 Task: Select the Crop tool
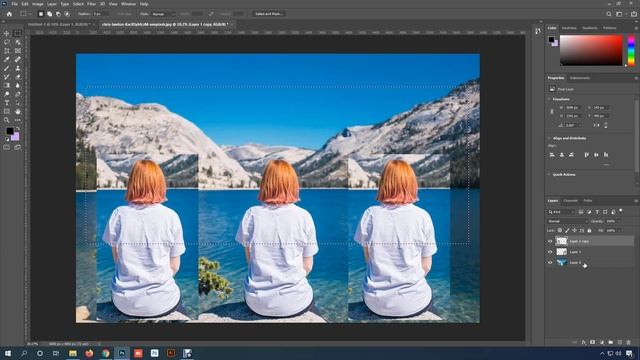7,51
